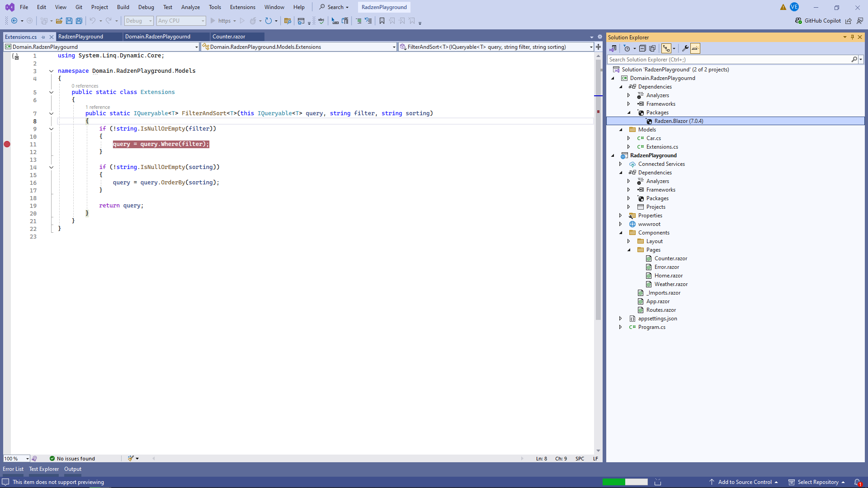Click the Restart circular arrow icon
This screenshot has height=488, width=868.
(269, 21)
